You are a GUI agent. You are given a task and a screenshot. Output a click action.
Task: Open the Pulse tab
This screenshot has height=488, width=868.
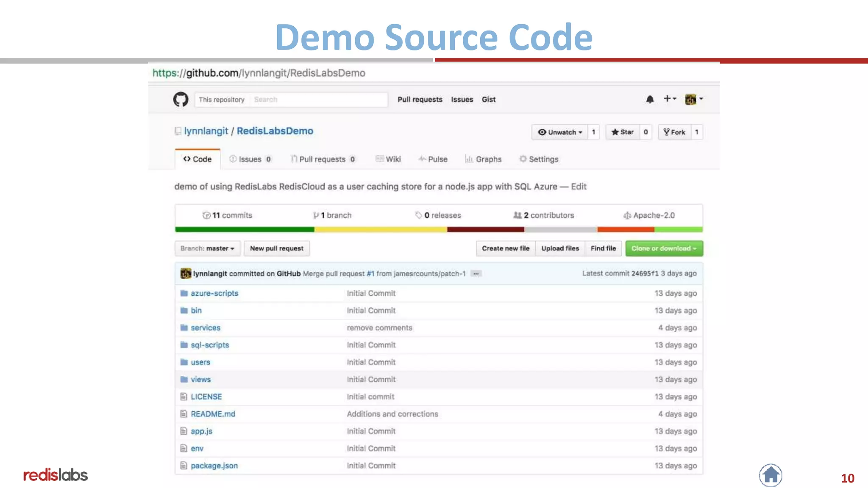click(433, 159)
